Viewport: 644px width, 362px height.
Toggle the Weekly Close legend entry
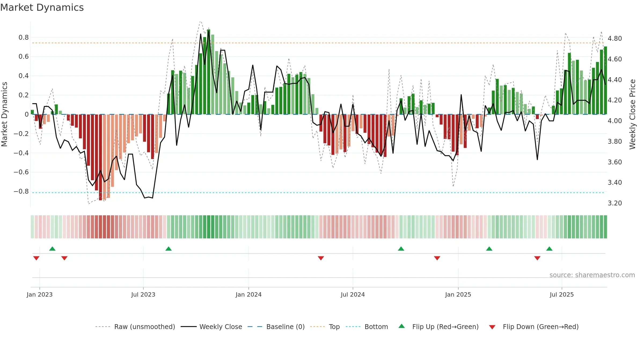click(211, 327)
